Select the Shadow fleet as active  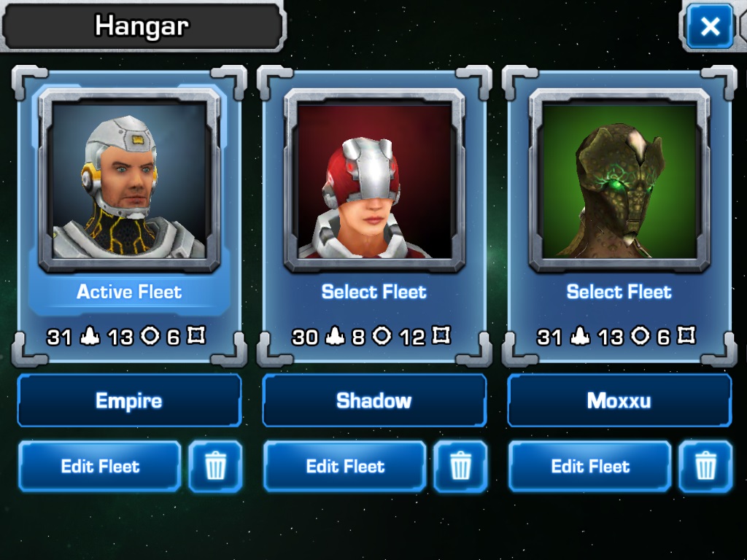tap(374, 292)
